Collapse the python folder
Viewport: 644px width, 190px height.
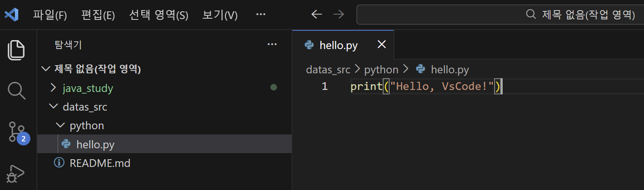pyautogui.click(x=60, y=126)
